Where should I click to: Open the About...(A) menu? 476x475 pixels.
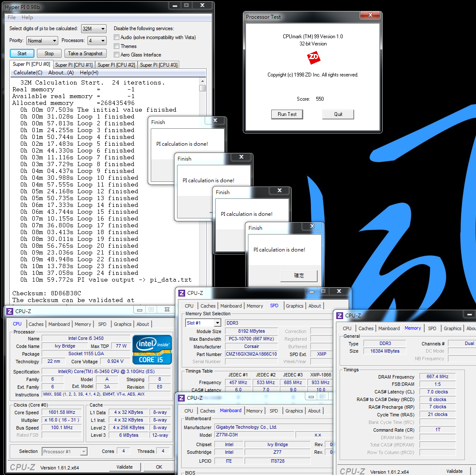click(x=61, y=73)
